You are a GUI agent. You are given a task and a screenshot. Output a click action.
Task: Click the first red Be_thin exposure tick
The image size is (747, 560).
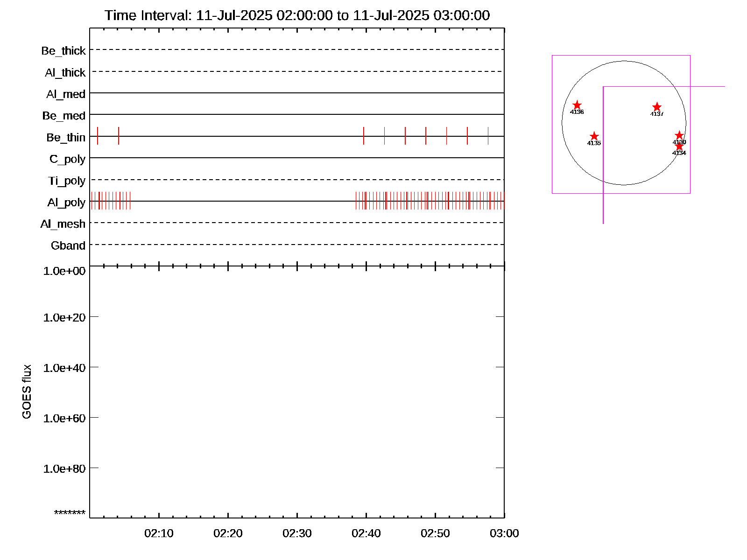[x=98, y=136]
